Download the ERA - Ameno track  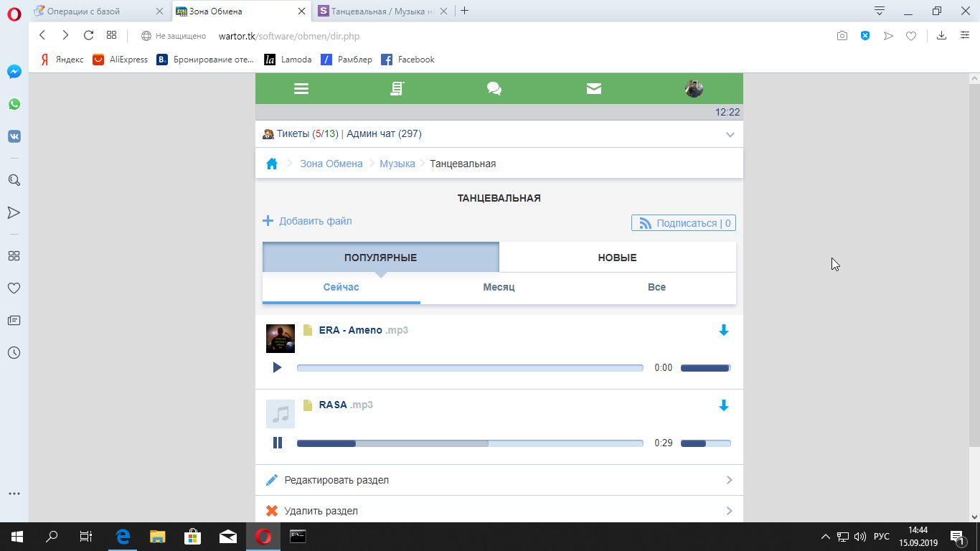click(x=723, y=330)
